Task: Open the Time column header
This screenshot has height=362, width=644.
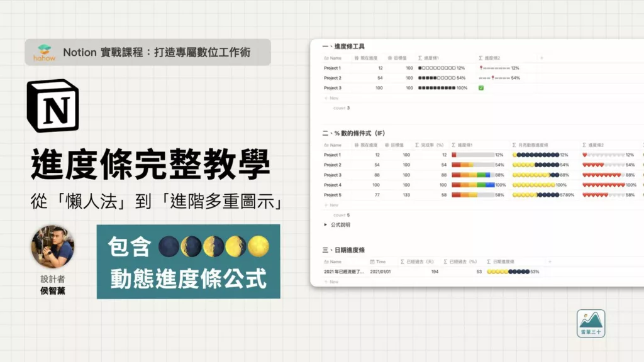Action: click(x=378, y=261)
